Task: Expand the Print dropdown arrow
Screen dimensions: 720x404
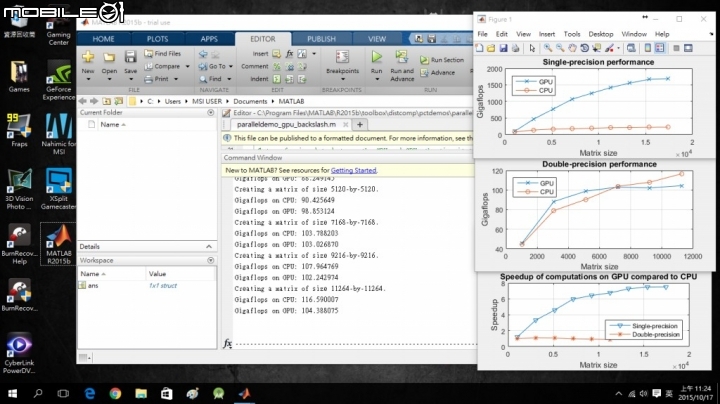Action: 176,79
